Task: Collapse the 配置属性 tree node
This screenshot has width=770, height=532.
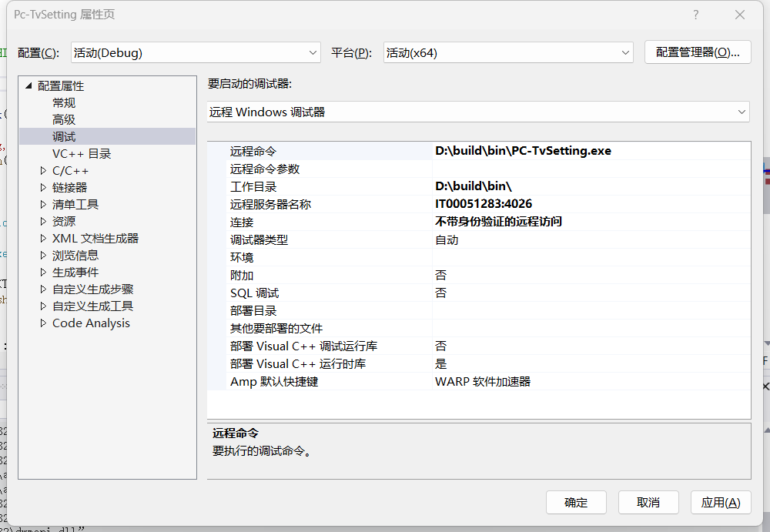Action: tap(29, 86)
